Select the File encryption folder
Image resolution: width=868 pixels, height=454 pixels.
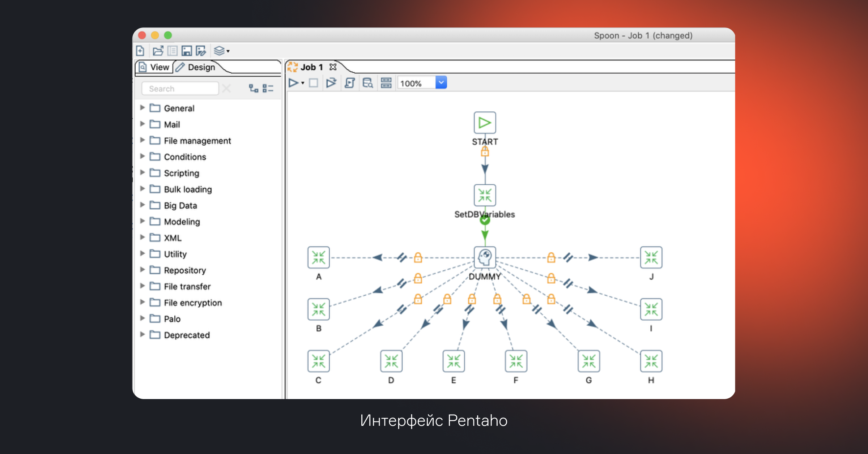click(x=186, y=303)
